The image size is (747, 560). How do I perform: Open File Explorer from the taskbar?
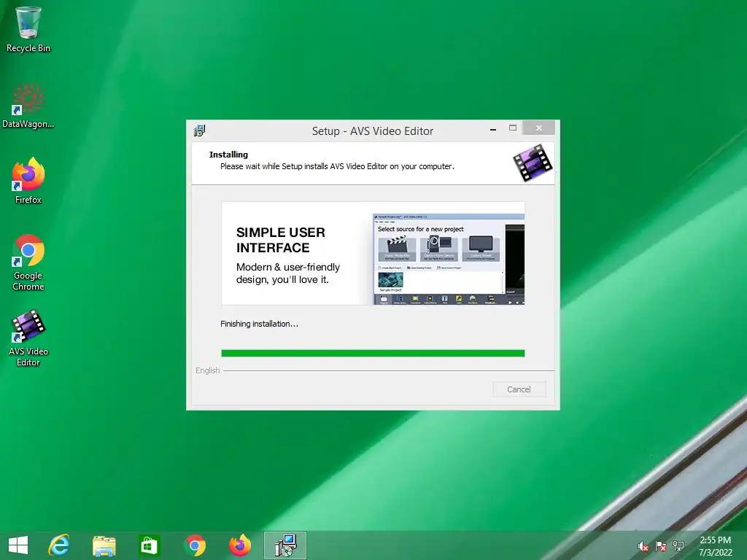[104, 545]
